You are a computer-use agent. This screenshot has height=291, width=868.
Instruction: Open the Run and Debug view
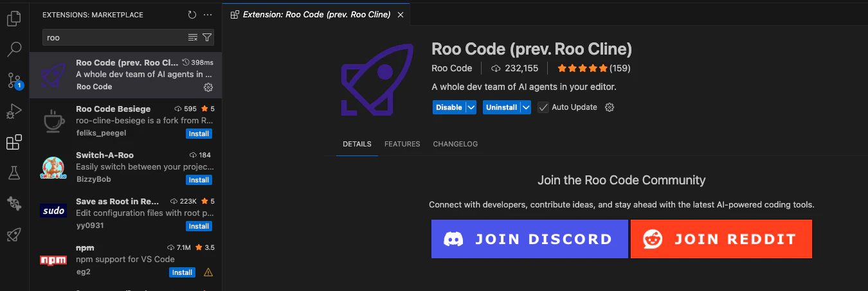tap(14, 111)
